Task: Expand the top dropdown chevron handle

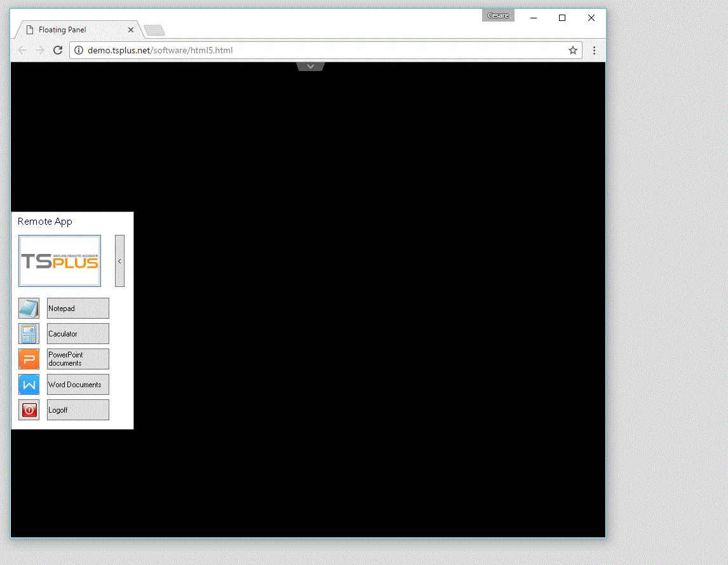Action: coord(311,66)
